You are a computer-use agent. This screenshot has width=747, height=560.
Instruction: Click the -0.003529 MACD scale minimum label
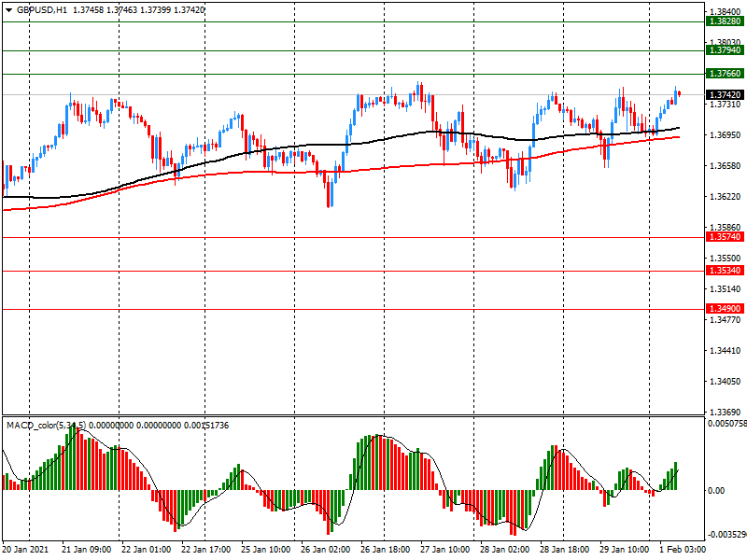[726, 536]
